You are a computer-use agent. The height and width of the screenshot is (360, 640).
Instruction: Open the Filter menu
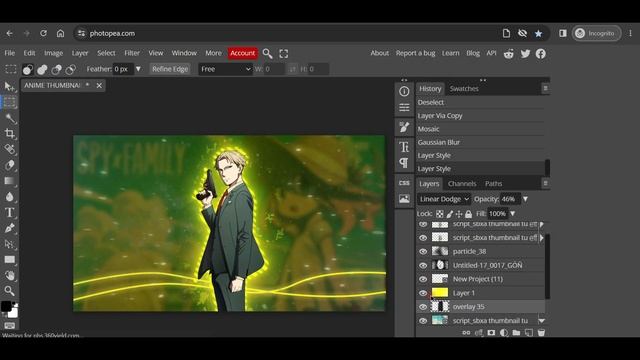132,53
